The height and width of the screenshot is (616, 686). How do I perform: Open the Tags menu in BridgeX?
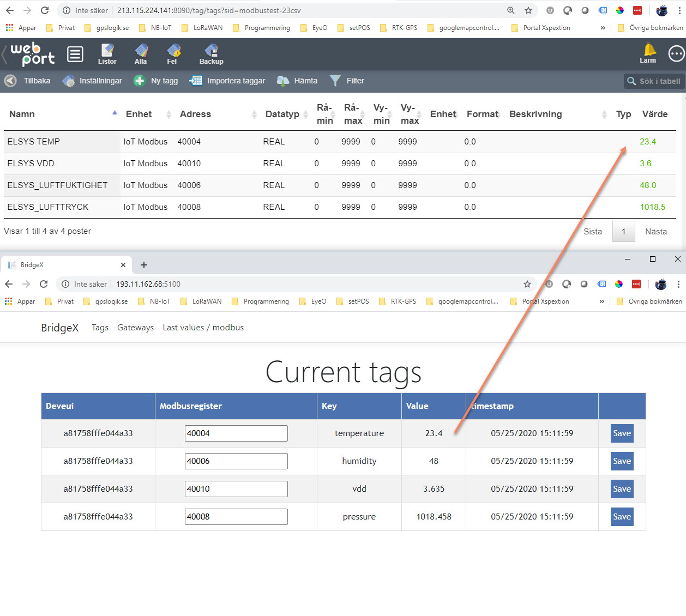tap(100, 328)
